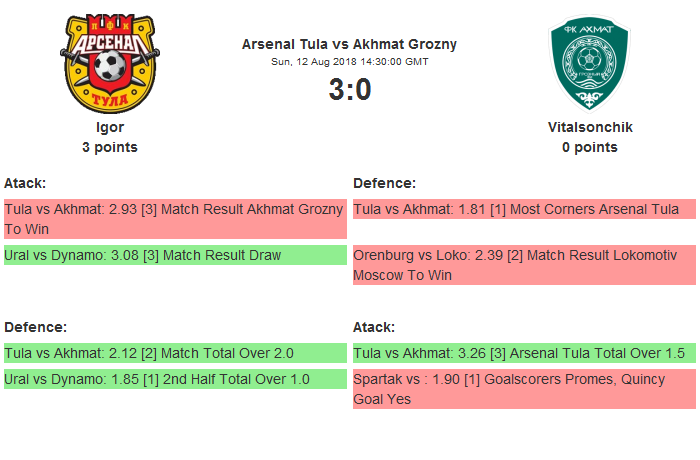
Task: Click the Akhmat Grozny team logo
Action: (589, 62)
